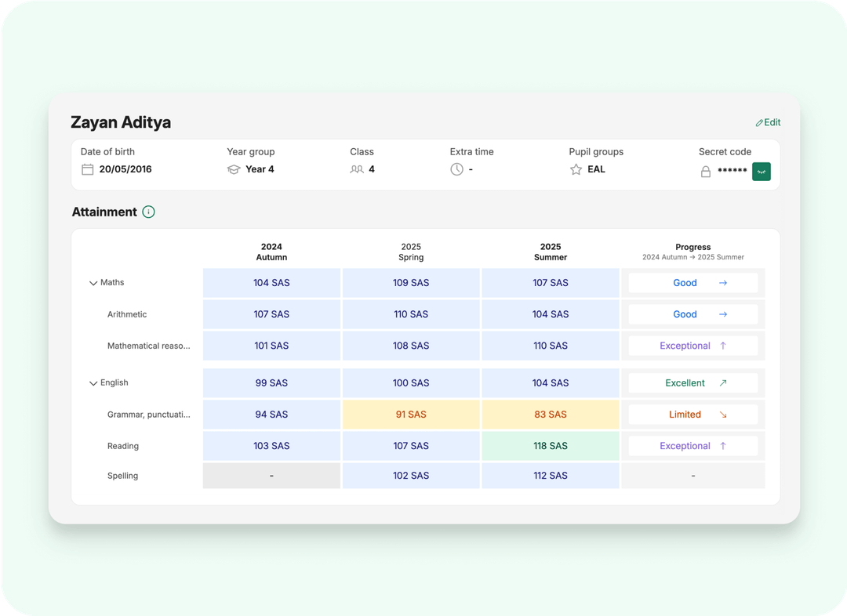Click the date 20/05/2016
The image size is (847, 616).
(x=125, y=169)
